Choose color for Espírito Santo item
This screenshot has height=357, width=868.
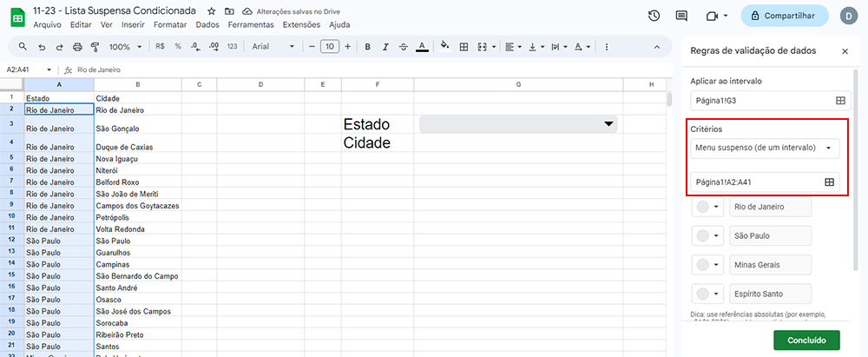(707, 294)
